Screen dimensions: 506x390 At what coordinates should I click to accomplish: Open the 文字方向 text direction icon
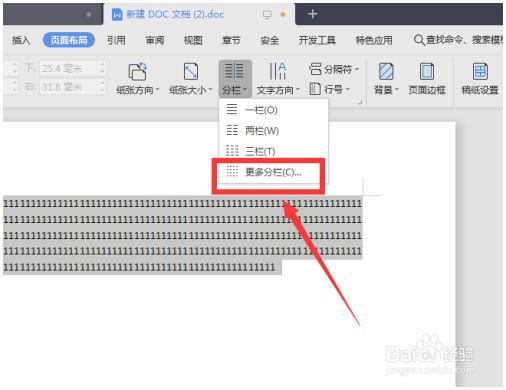click(278, 71)
